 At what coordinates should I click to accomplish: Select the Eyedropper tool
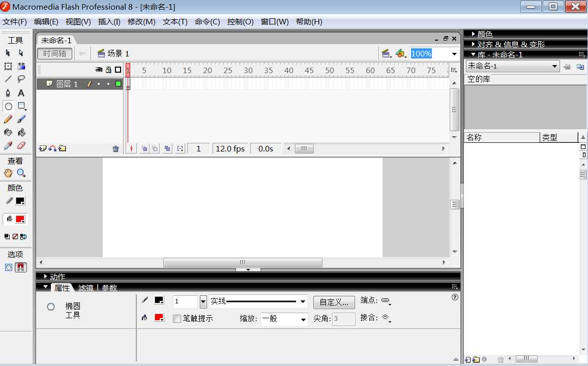click(x=8, y=145)
